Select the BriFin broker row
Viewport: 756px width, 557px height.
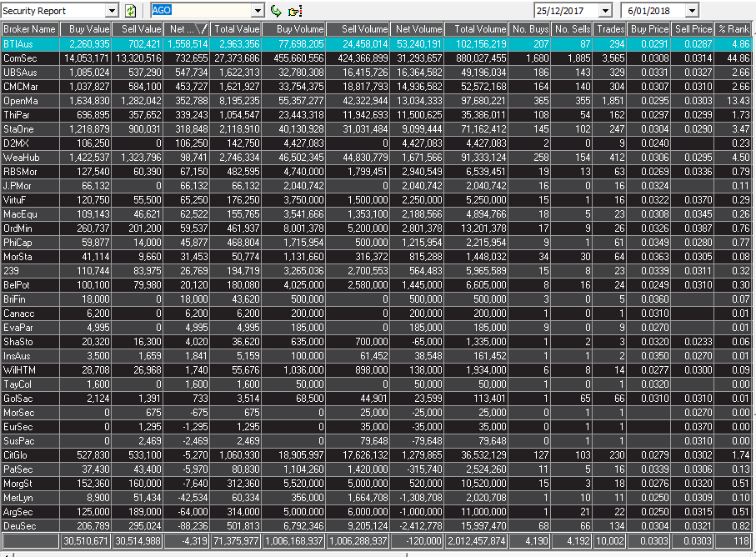click(377, 299)
